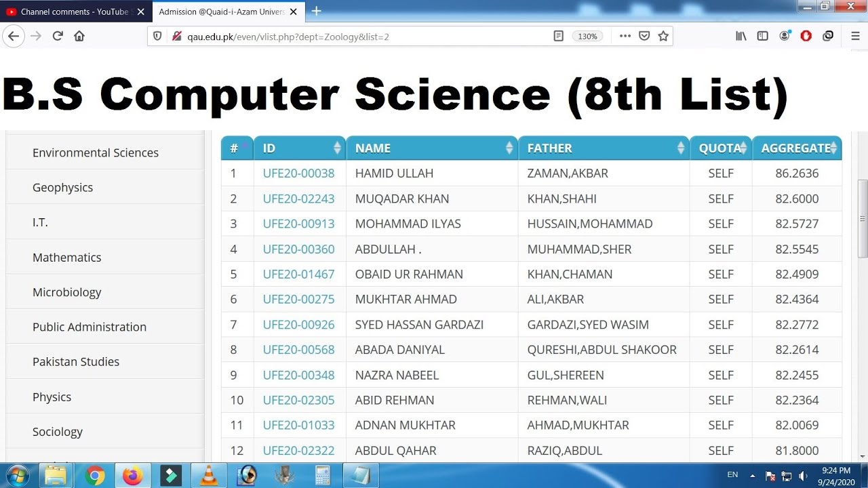The width and height of the screenshot is (868, 488).
Task: Go back to the previous page
Action: 14,36
